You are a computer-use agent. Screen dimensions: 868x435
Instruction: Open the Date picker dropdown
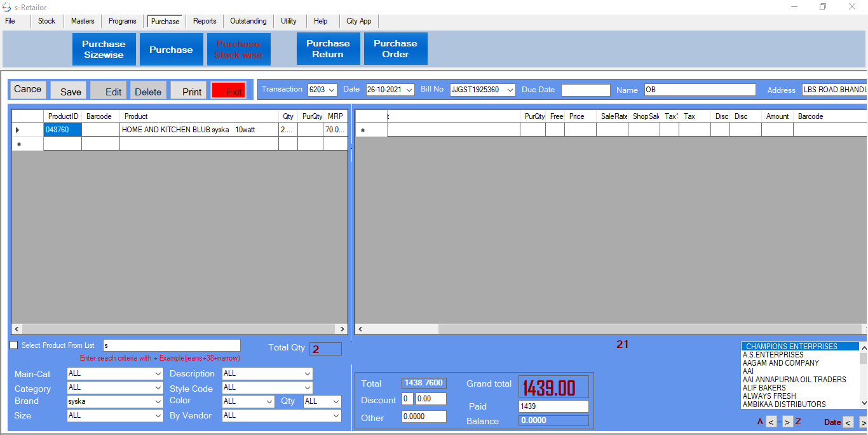[x=409, y=90]
